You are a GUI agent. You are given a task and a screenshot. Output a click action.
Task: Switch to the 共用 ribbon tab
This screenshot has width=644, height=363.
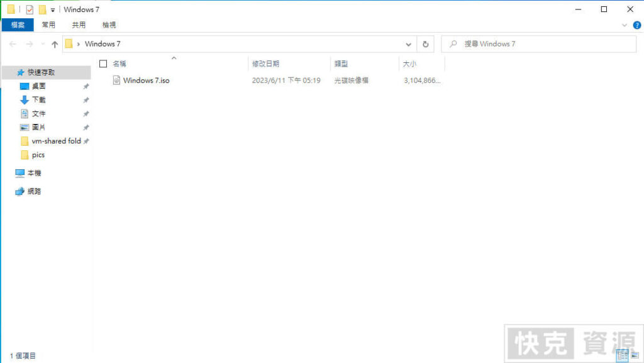[x=79, y=25]
